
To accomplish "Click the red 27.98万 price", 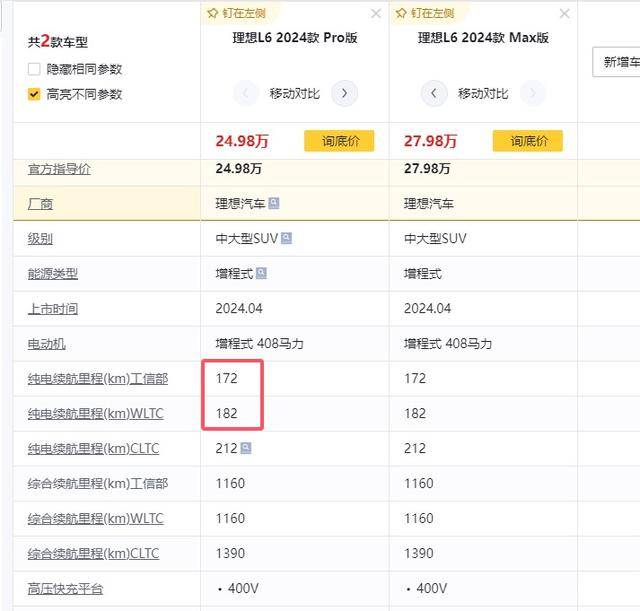I will click(x=431, y=141).
